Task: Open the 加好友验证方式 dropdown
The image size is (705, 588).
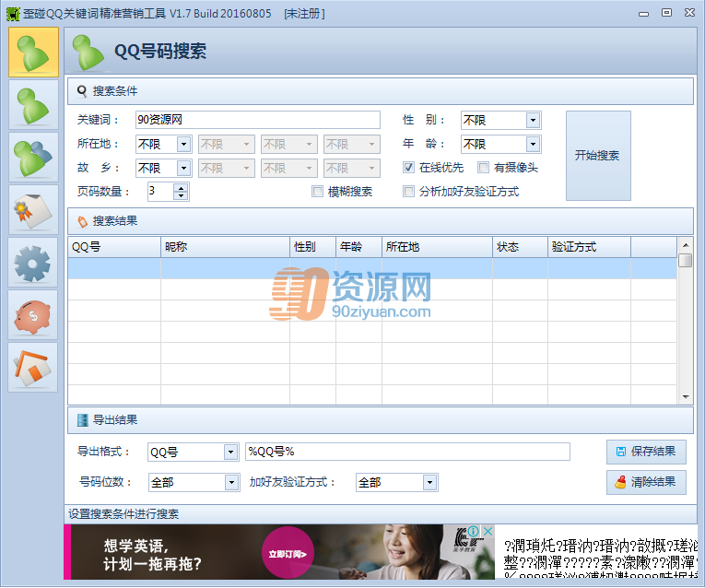Action: (396, 482)
